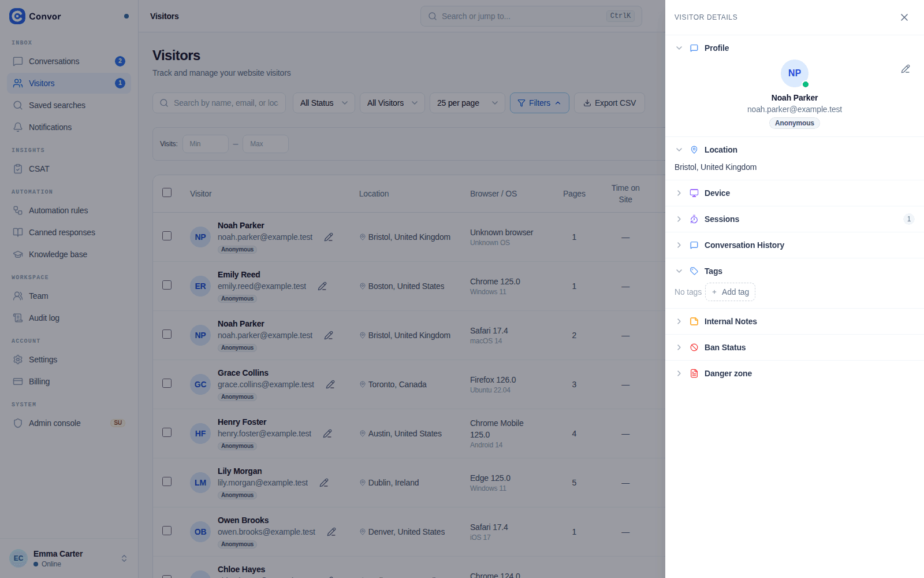This screenshot has width=924, height=578.
Task: Click the Browser / OS column header
Action: (x=493, y=194)
